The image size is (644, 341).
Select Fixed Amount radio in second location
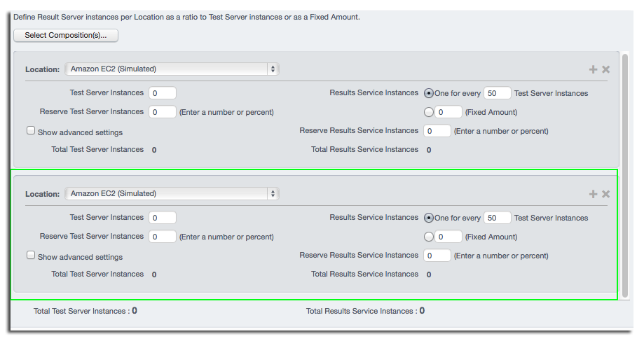pos(428,237)
